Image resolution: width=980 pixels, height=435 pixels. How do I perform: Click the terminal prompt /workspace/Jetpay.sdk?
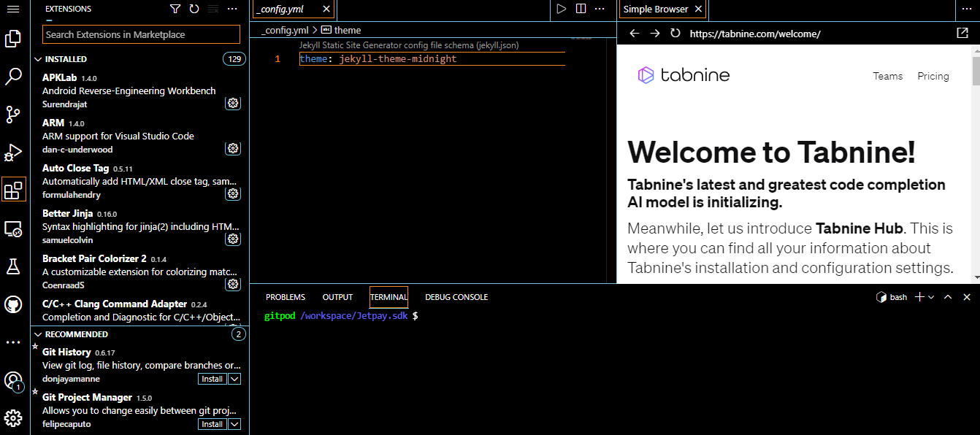[x=354, y=316]
